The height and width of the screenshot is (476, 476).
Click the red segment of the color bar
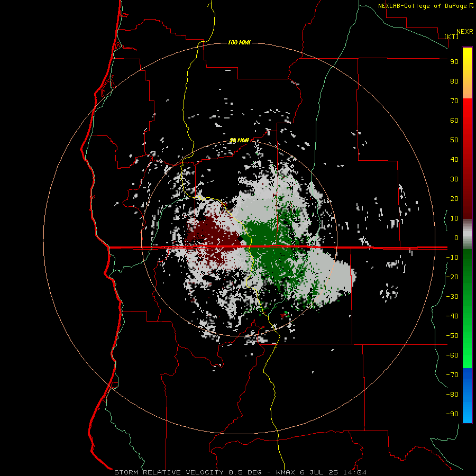tap(467, 159)
